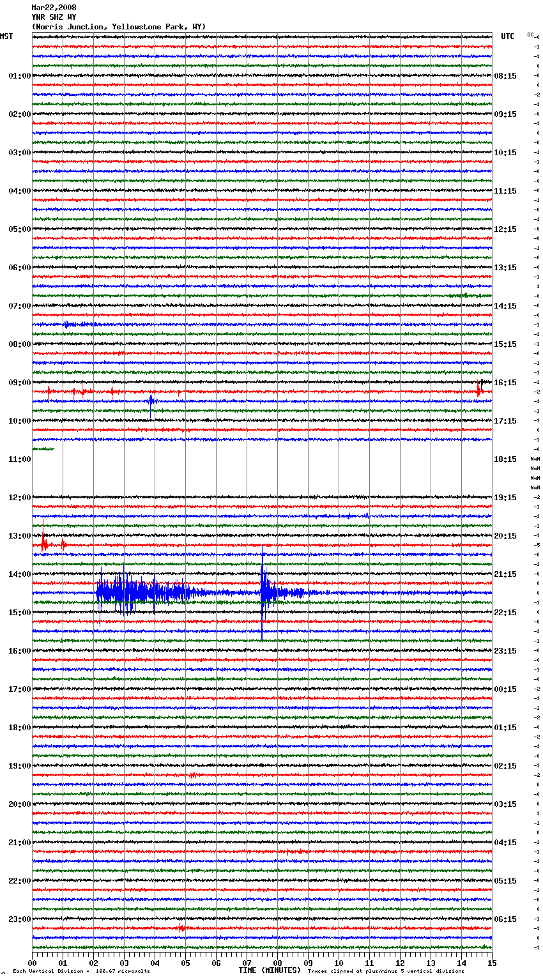This screenshot has width=543, height=980.
Task: Click the 16:15 UTC time label
Action: click(x=505, y=383)
